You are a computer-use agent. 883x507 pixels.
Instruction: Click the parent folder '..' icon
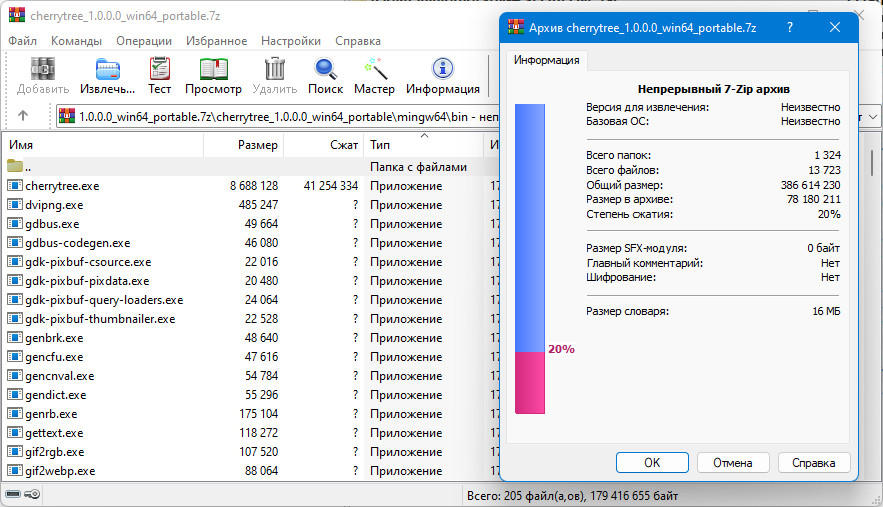coord(15,166)
